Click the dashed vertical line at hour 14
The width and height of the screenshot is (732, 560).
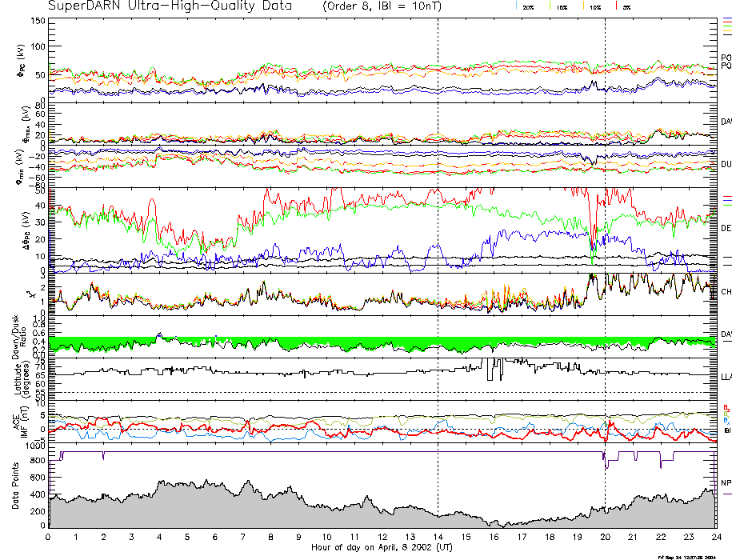(x=438, y=240)
